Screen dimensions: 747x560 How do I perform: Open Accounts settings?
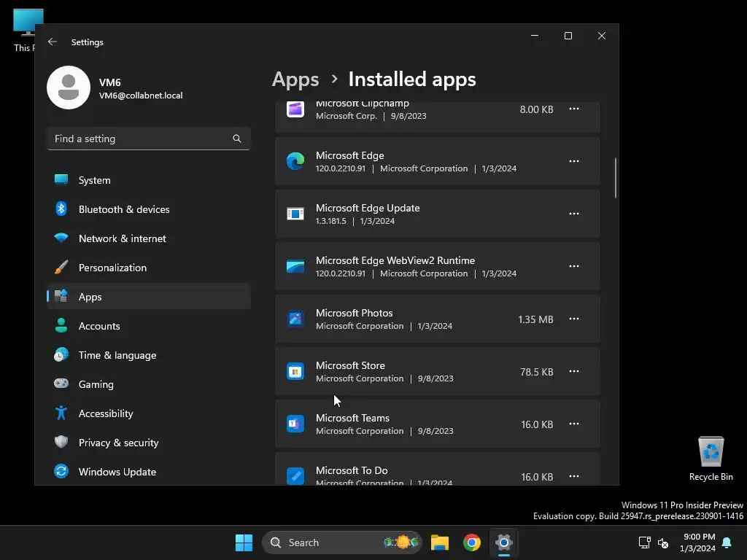coord(149,326)
